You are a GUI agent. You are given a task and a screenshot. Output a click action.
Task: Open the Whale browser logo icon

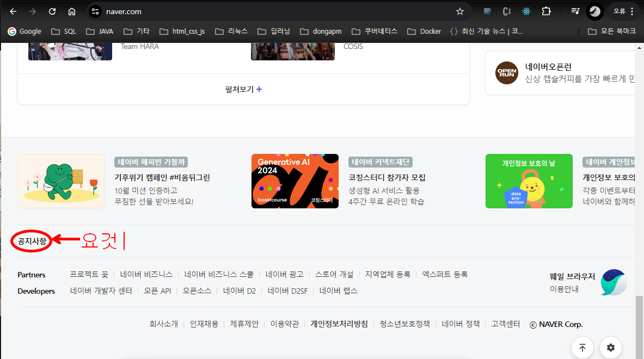coord(614,282)
